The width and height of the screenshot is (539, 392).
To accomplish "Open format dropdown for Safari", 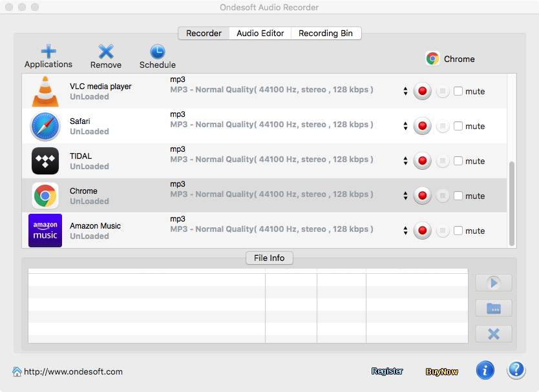I will (x=406, y=126).
